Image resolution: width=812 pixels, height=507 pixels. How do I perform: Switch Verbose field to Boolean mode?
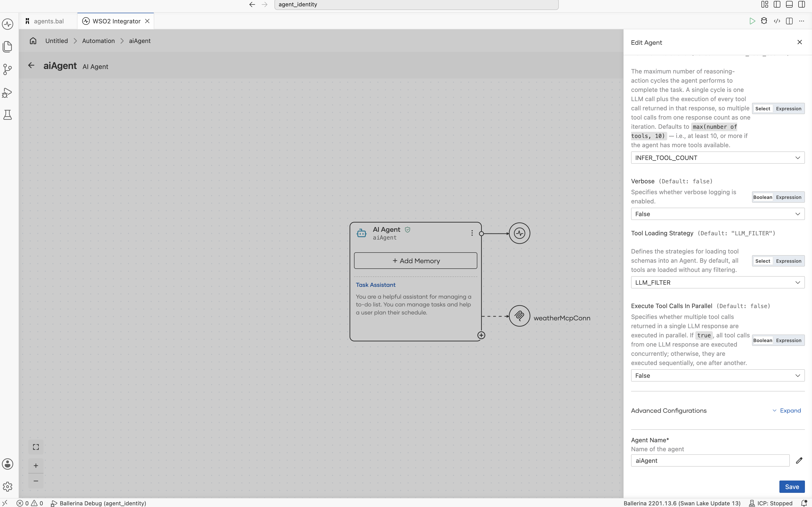coord(763,197)
